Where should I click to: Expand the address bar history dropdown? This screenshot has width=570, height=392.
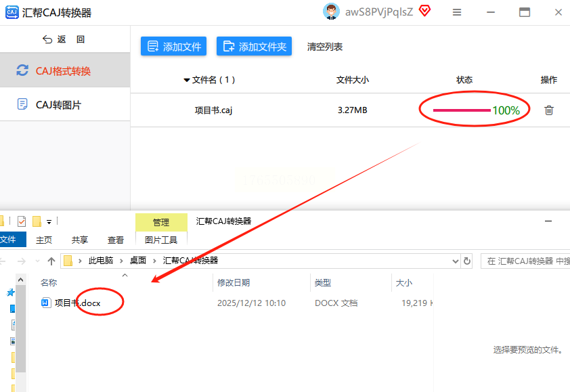point(455,261)
